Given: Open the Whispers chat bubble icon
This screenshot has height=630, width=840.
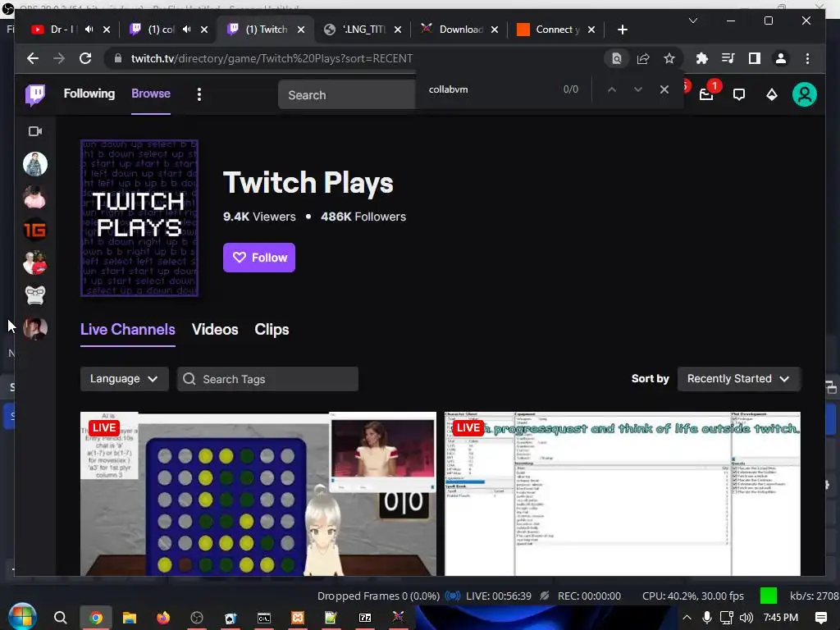Looking at the screenshot, I should coord(739,95).
